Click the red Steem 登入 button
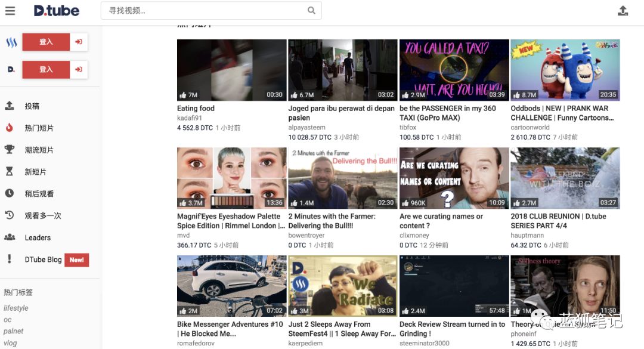Image resolution: width=644 pixels, height=349 pixels. [46, 42]
